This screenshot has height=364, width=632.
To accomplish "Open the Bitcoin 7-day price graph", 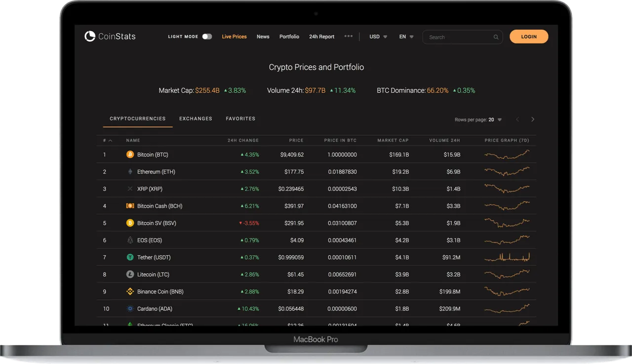I will [507, 154].
